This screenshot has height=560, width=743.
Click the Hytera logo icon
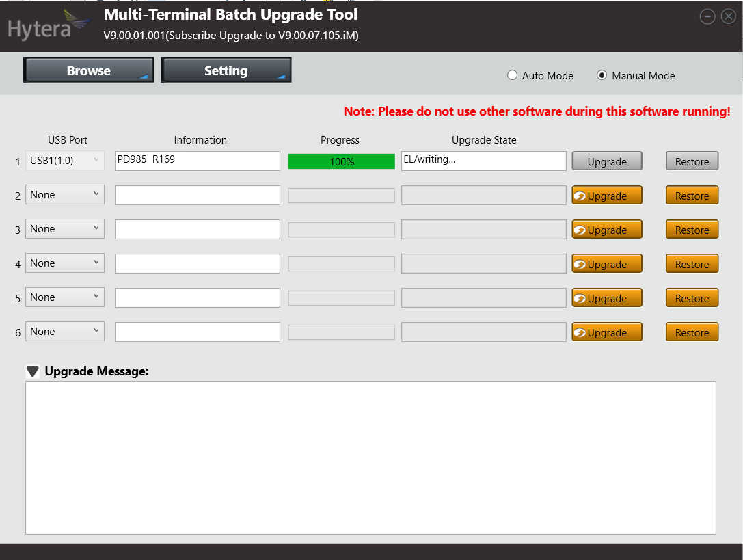click(48, 26)
